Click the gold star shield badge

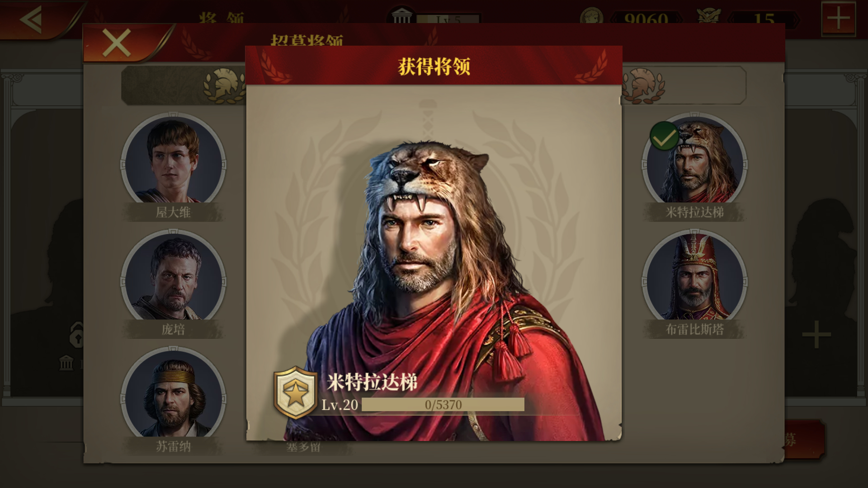pos(296,393)
